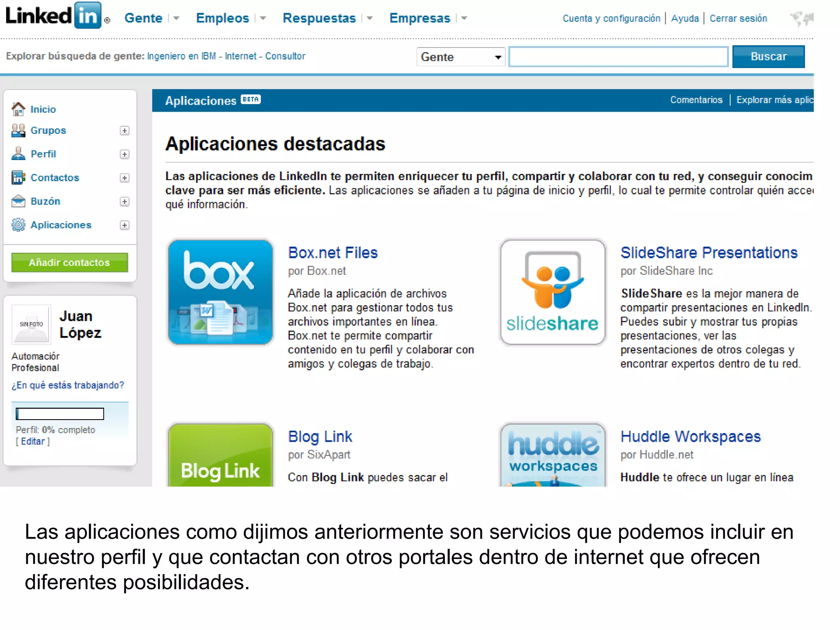Select Buzón in the sidebar

45,201
